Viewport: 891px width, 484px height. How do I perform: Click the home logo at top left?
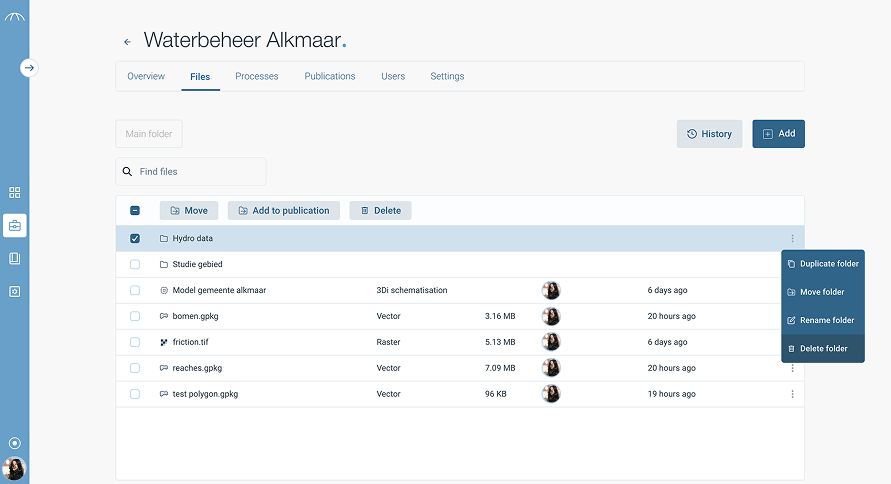click(14, 18)
